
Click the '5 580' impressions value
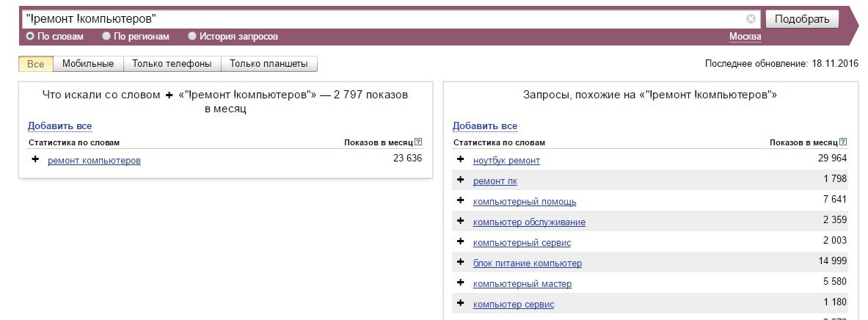coord(835,281)
